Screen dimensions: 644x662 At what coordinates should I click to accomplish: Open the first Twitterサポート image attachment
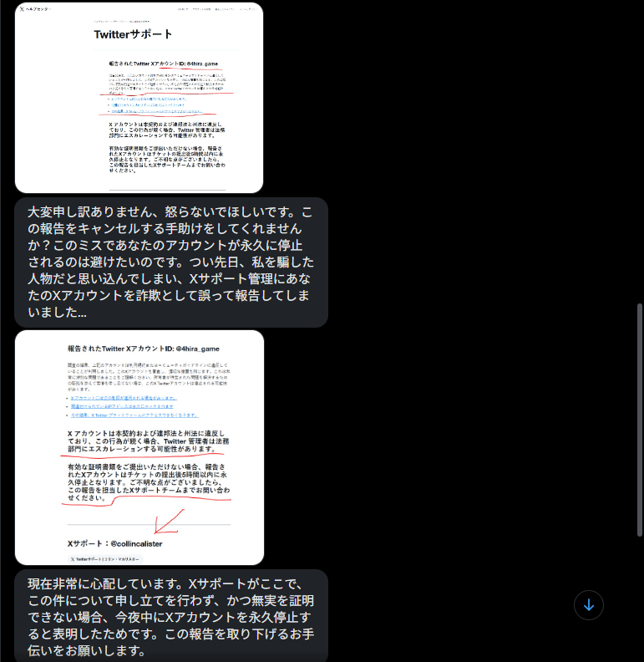click(x=139, y=98)
